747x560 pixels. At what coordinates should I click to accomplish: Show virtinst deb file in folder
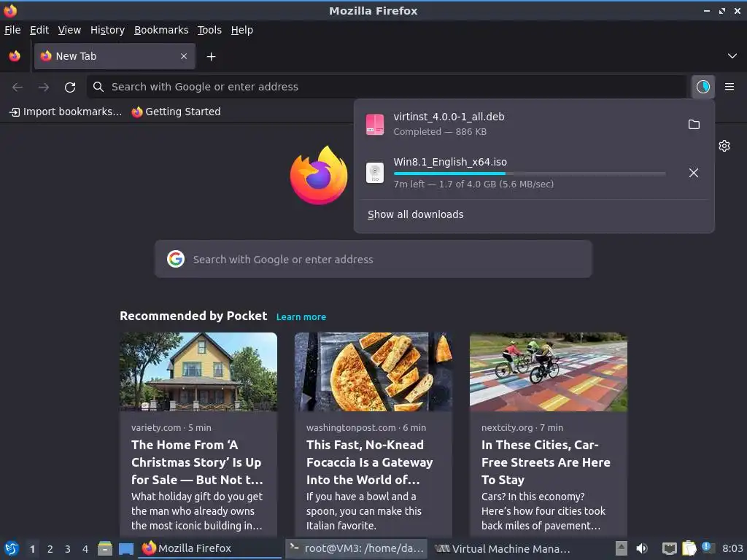(x=694, y=124)
